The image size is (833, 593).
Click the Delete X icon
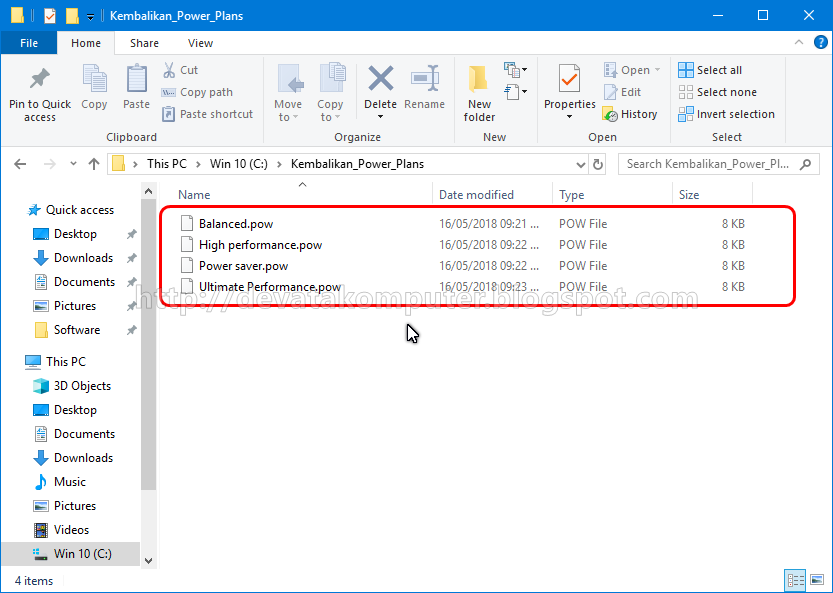380,79
